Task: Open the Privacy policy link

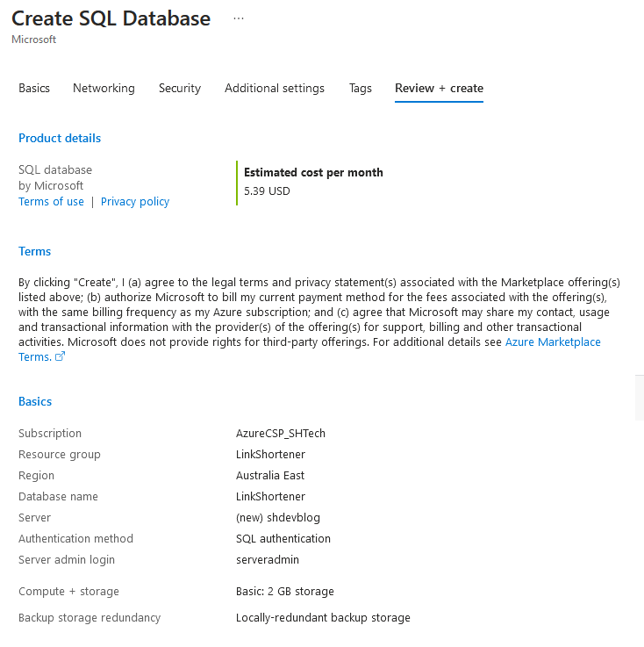Action: tap(135, 201)
